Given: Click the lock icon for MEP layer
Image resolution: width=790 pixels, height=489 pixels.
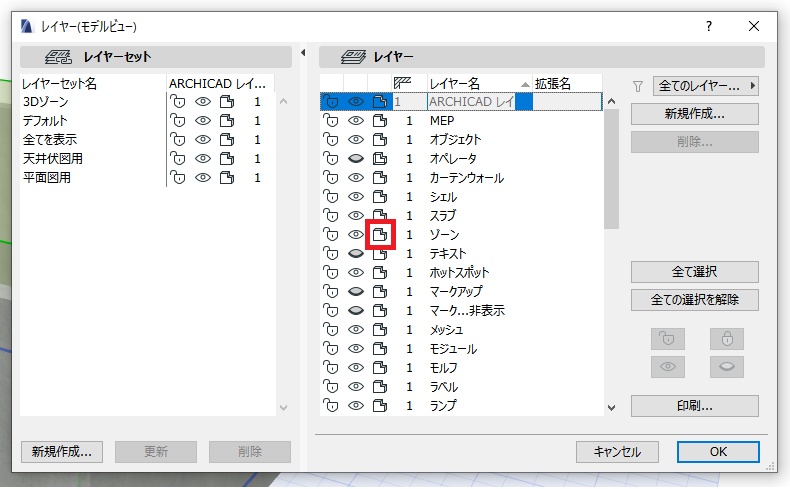Looking at the screenshot, I should pyautogui.click(x=331, y=120).
